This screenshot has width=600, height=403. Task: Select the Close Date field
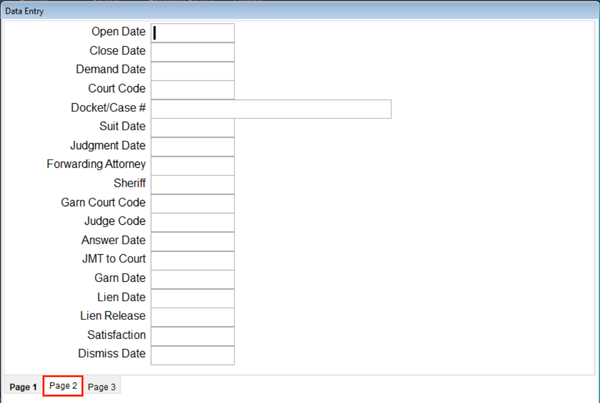pyautogui.click(x=192, y=52)
